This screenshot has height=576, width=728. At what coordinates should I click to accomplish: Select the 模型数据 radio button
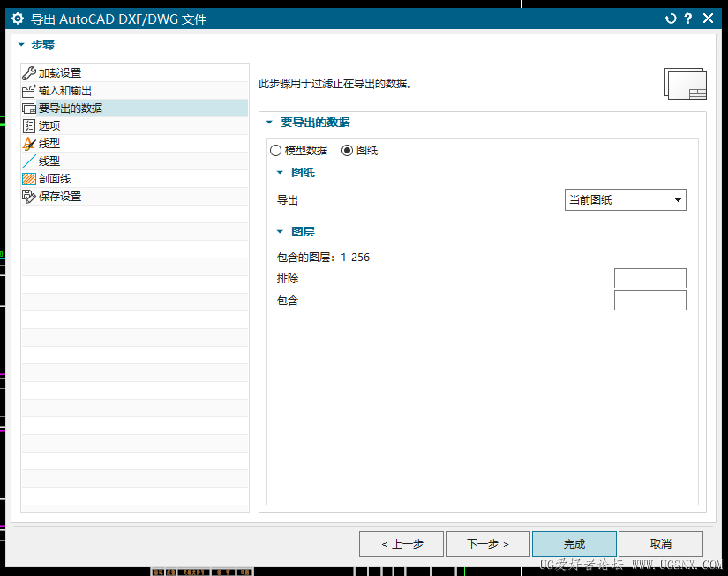click(276, 150)
